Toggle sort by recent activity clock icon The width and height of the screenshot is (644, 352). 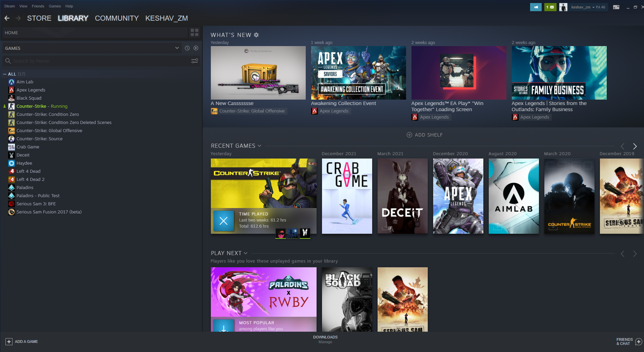[187, 48]
